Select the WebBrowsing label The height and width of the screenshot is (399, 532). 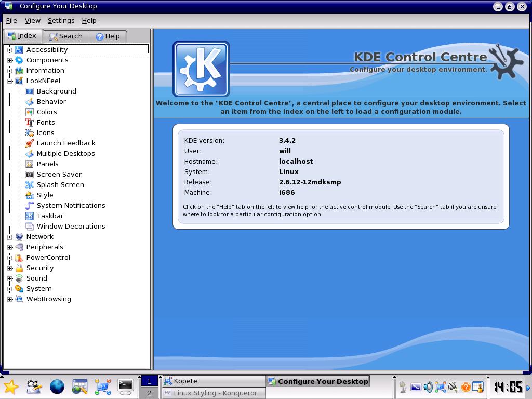click(x=49, y=299)
